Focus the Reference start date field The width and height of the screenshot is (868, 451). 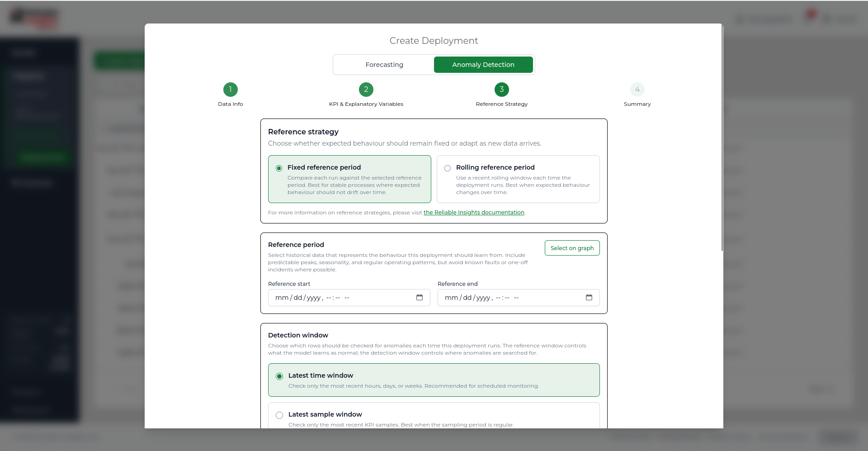click(349, 298)
